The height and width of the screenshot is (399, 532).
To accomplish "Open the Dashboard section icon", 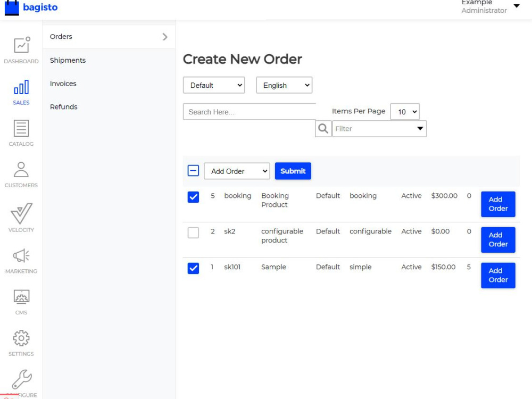I will (x=22, y=45).
